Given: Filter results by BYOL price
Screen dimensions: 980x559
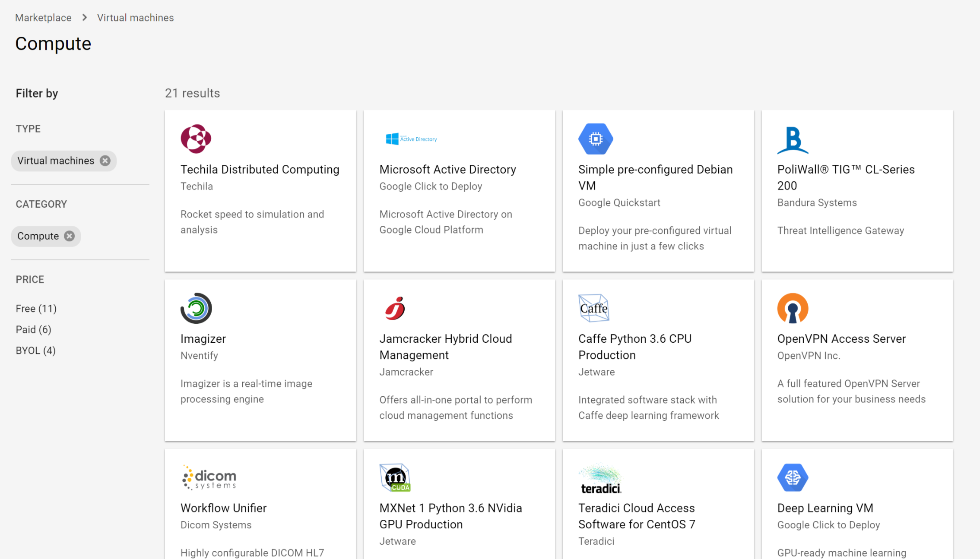Looking at the screenshot, I should pos(35,350).
